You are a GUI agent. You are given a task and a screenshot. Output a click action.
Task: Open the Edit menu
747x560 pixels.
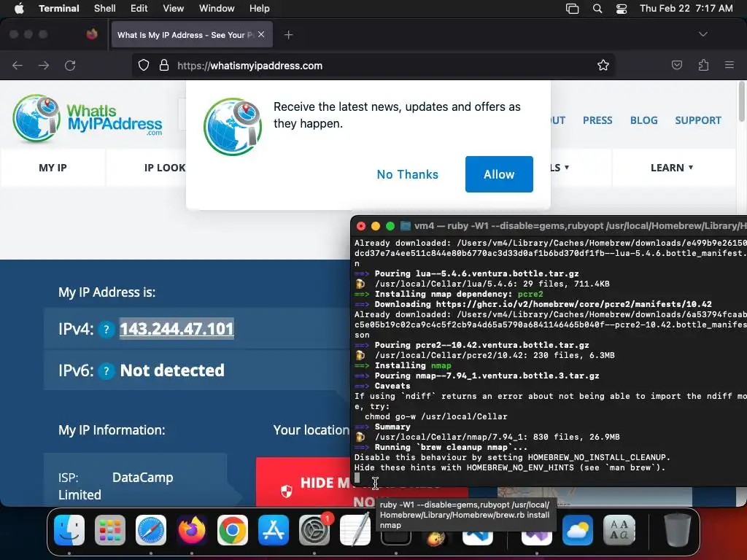click(x=139, y=8)
